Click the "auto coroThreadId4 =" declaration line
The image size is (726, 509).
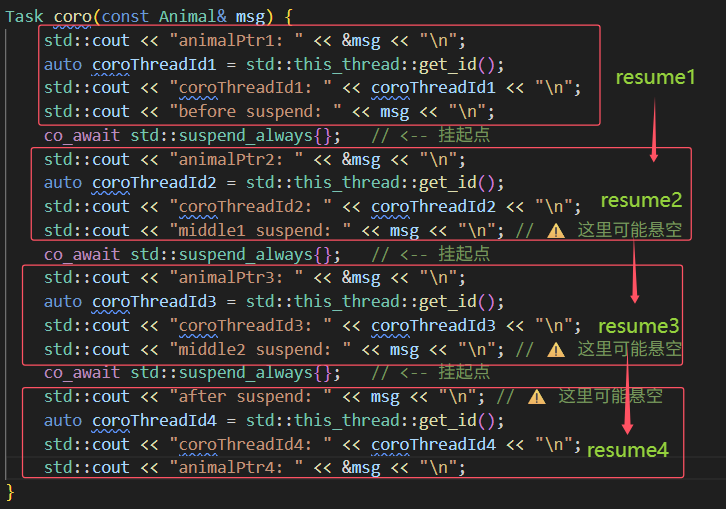(274, 421)
